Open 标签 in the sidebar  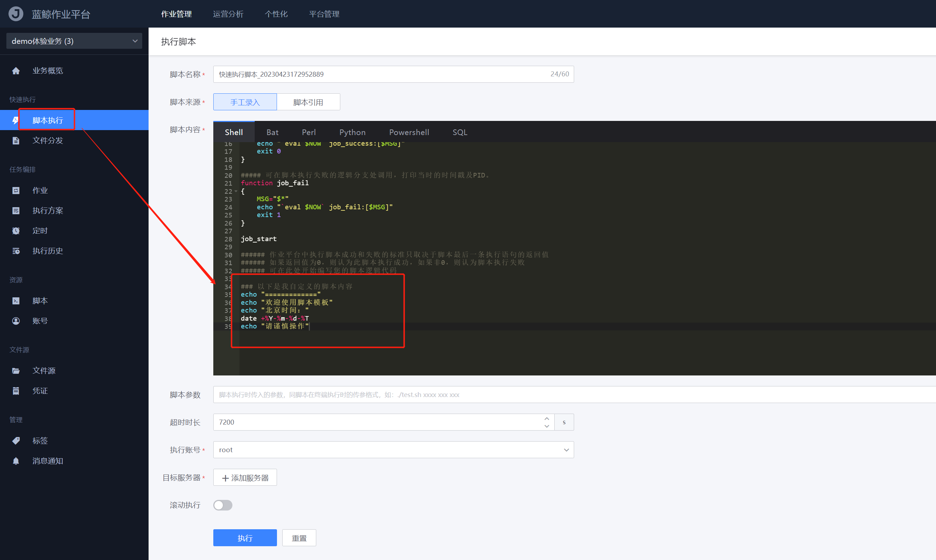(40, 441)
